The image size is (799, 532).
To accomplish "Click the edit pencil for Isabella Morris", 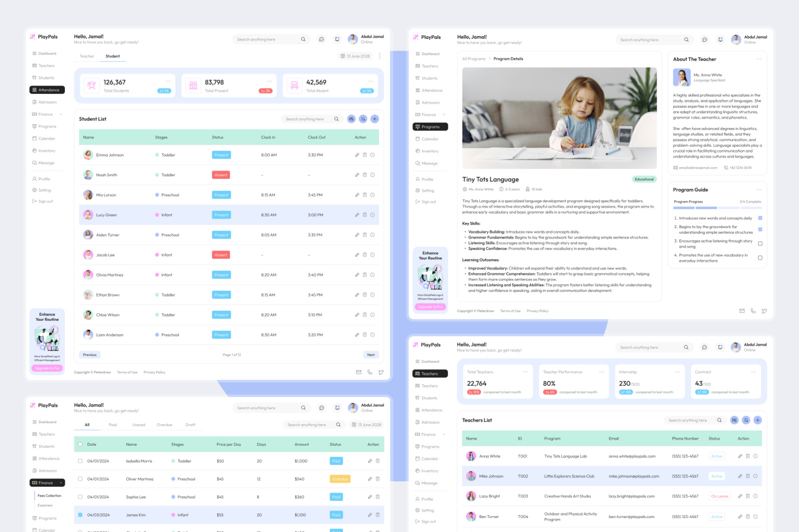I will (370, 461).
